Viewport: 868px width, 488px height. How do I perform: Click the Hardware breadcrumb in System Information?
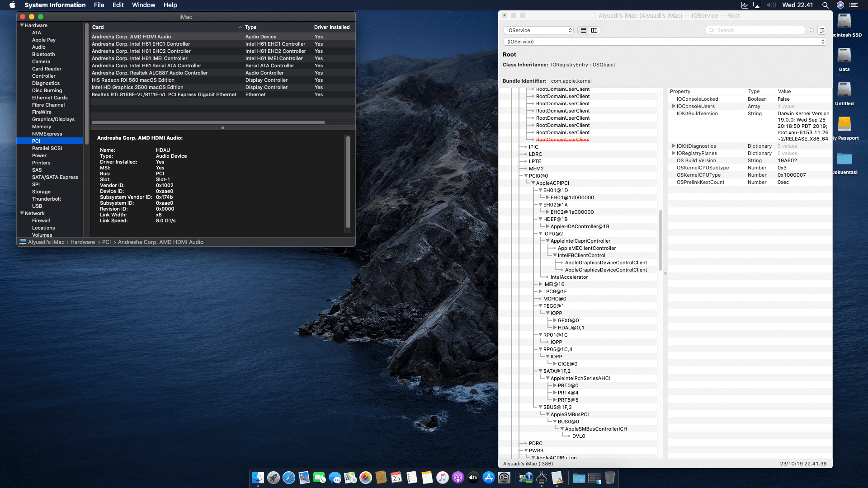pyautogui.click(x=83, y=242)
